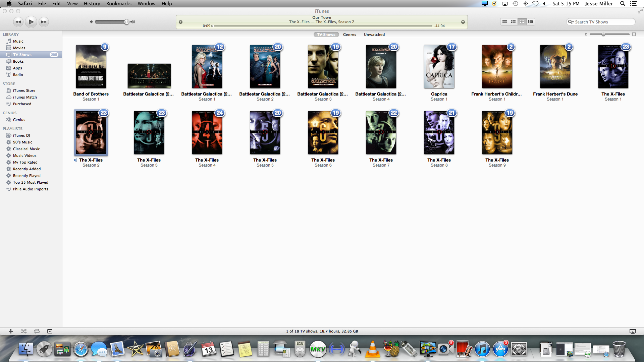Click Finder in the Dock
Image resolution: width=644 pixels, height=362 pixels.
coord(26,349)
